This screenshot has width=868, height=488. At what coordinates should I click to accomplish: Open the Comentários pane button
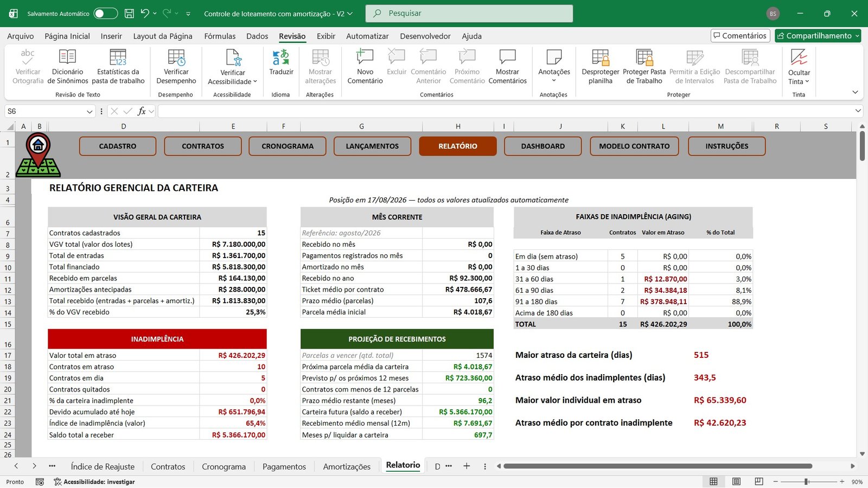tap(741, 36)
